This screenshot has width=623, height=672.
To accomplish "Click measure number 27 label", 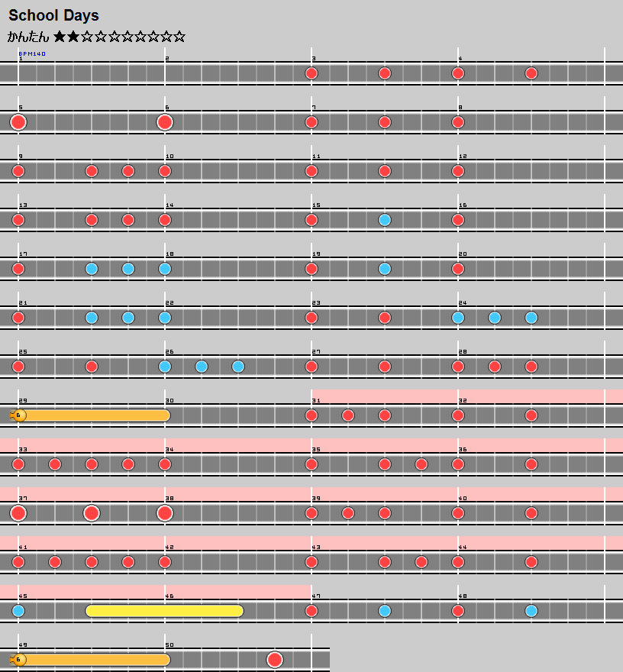I will point(316,352).
